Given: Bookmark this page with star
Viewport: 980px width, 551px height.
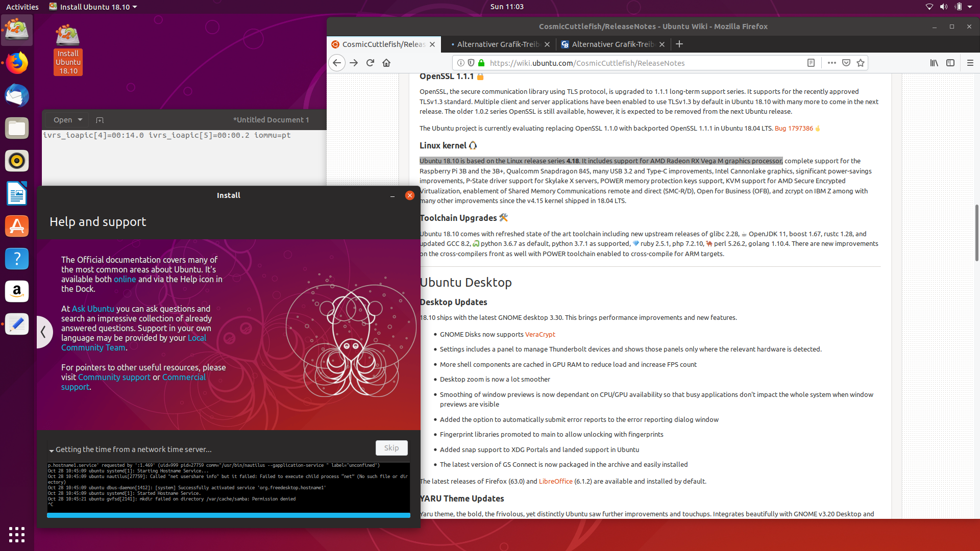Looking at the screenshot, I should [x=861, y=63].
